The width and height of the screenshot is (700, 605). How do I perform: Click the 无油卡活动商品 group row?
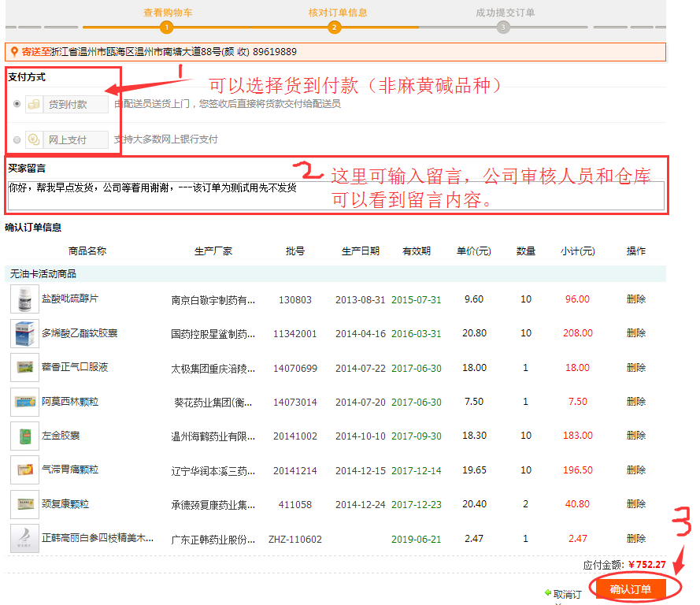click(x=335, y=273)
